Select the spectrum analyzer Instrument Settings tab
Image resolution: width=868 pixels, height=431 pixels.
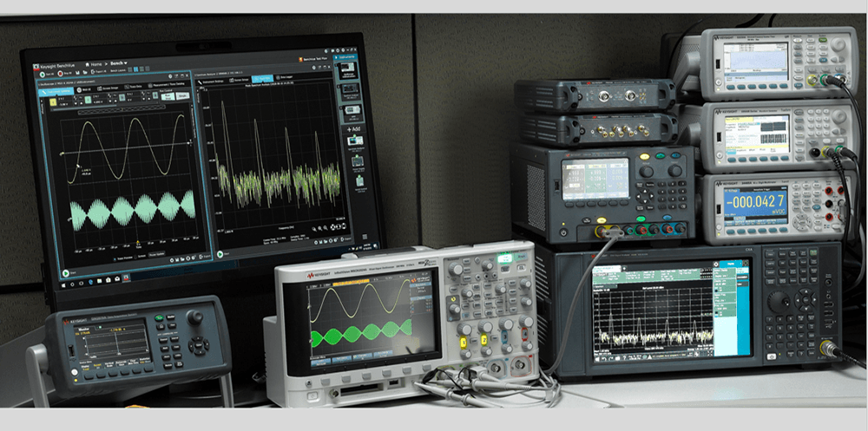point(211,82)
